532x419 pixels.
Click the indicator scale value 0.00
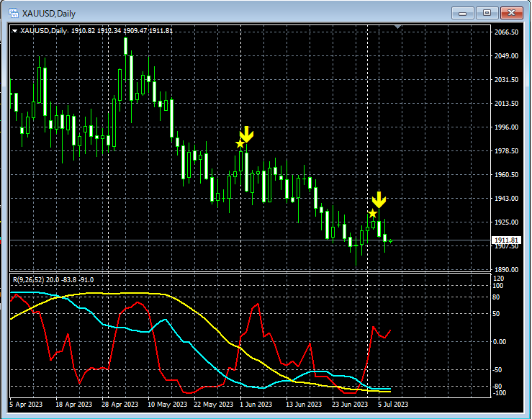coord(499,342)
